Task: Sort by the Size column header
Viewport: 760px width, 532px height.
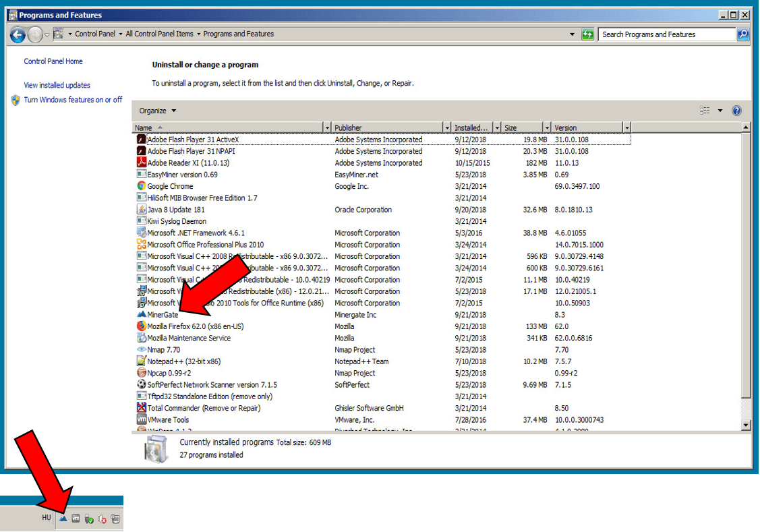Action: point(521,128)
